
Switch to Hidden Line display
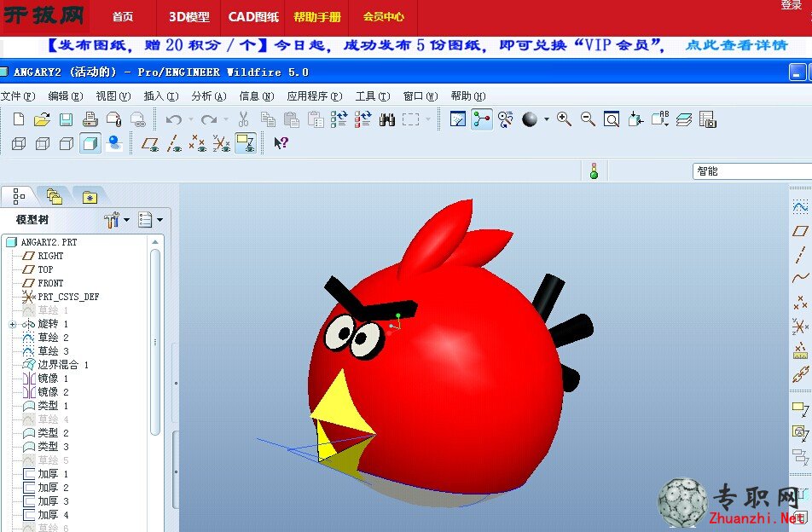coord(43,143)
